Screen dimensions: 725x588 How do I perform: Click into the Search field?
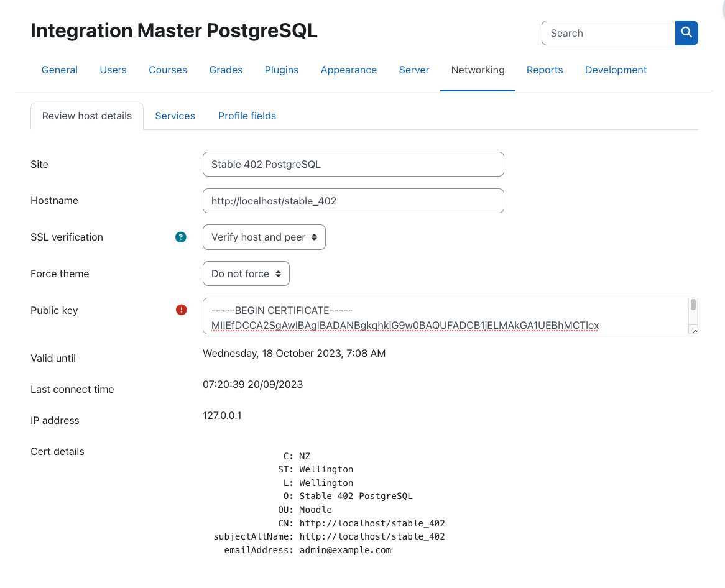click(609, 33)
